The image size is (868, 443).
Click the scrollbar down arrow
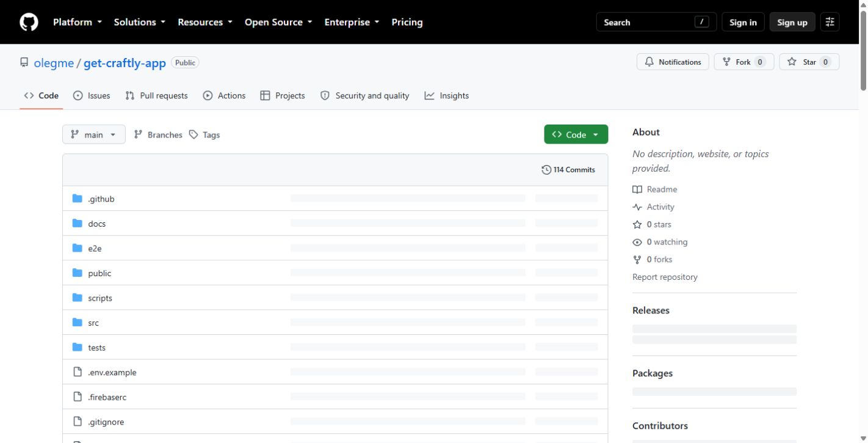point(863,438)
